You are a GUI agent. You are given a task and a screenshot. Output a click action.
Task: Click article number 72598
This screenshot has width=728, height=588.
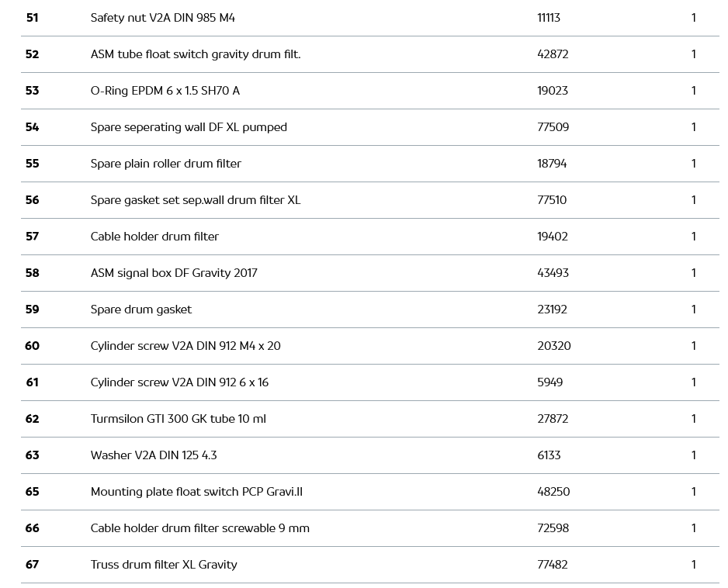[x=553, y=528]
